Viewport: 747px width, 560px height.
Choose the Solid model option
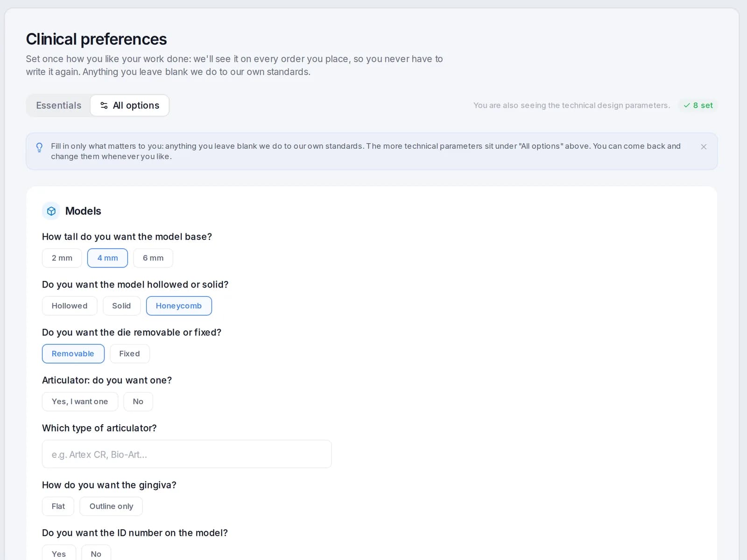[x=121, y=306]
